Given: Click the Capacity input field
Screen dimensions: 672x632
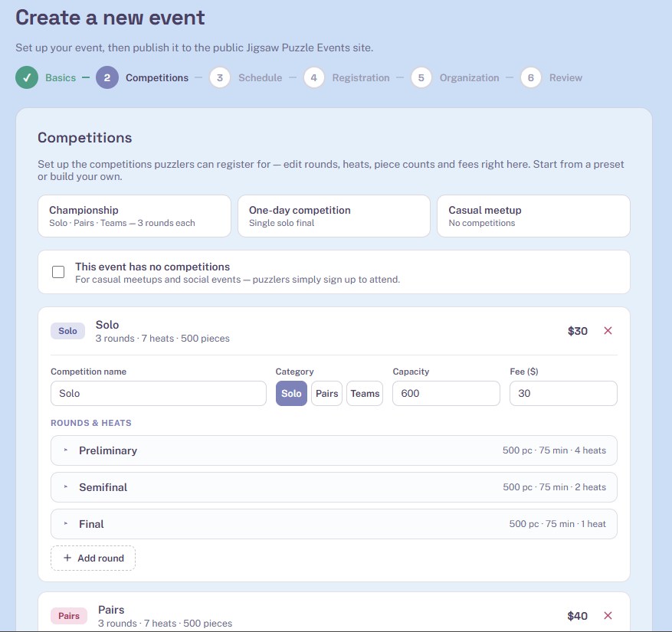Looking at the screenshot, I should point(446,393).
